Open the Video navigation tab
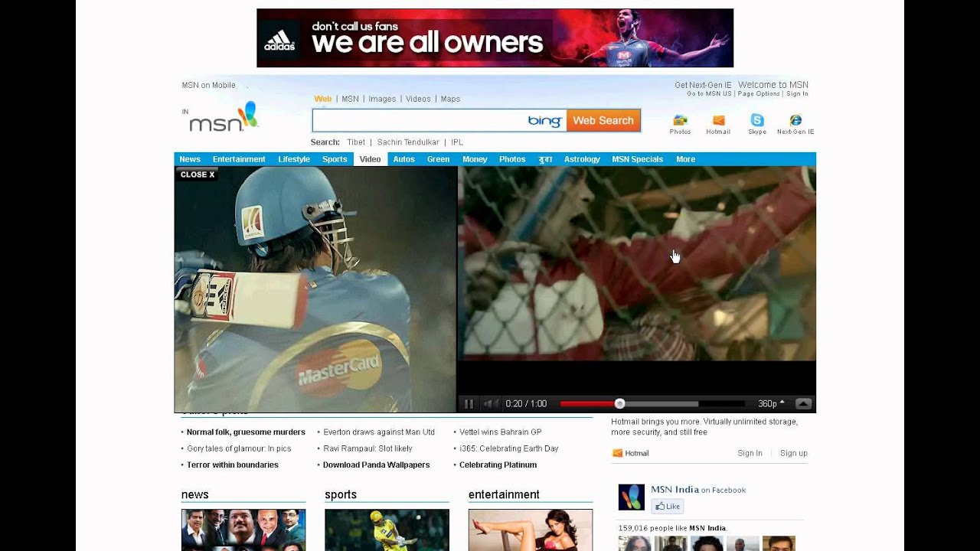 370,159
